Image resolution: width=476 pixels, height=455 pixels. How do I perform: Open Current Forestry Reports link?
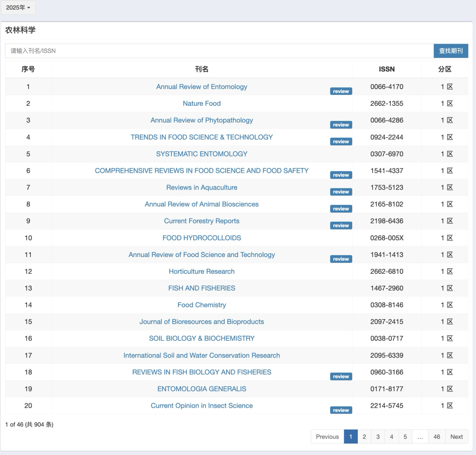201,221
